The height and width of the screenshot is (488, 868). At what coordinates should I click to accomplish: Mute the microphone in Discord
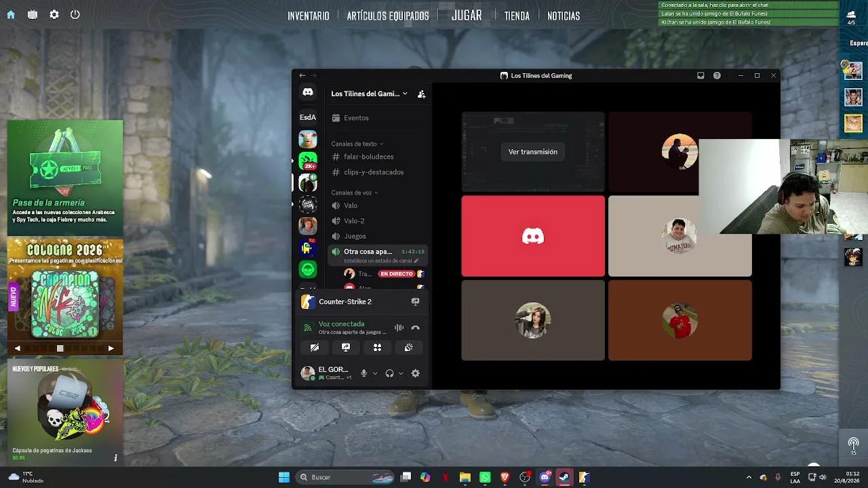[x=364, y=373]
